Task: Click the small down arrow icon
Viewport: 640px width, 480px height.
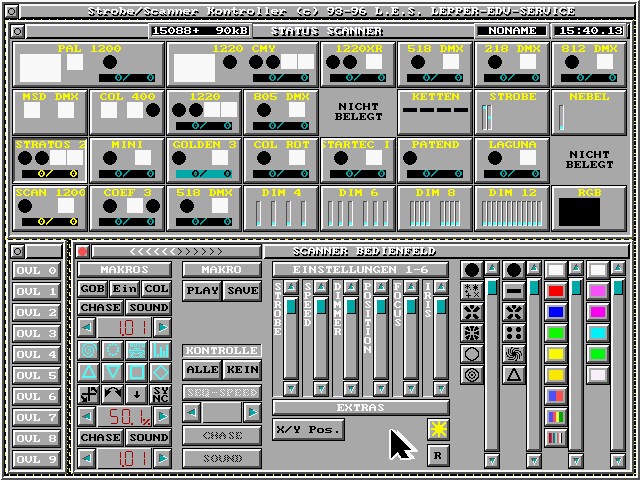Action: (x=136, y=394)
